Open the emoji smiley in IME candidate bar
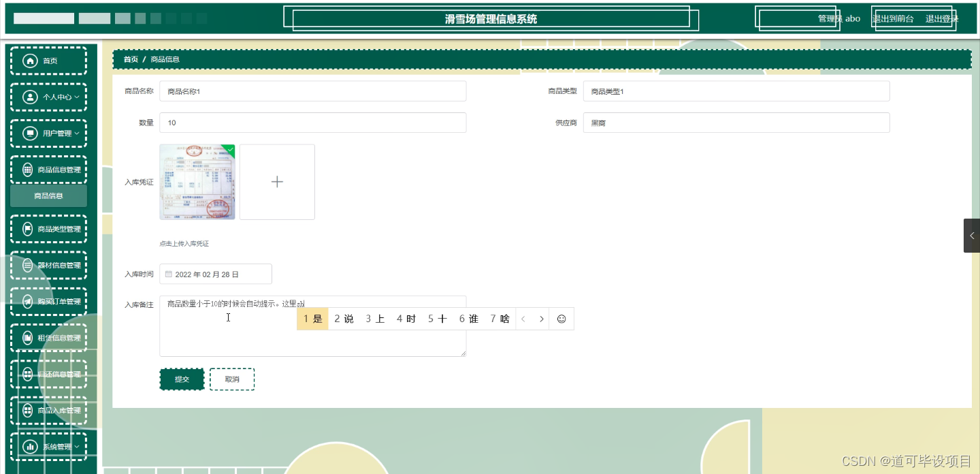The height and width of the screenshot is (474, 980). coord(561,319)
